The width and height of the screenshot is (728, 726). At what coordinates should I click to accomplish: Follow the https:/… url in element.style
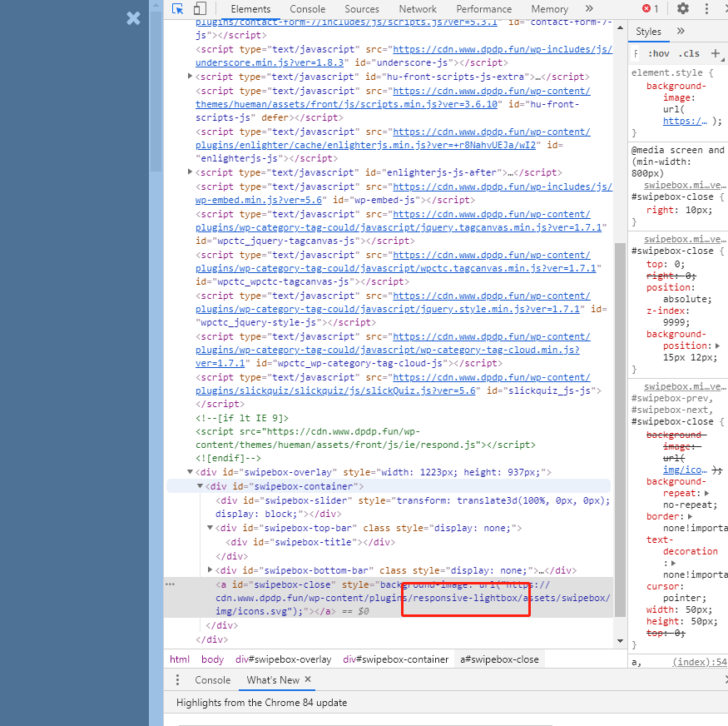tap(685, 122)
